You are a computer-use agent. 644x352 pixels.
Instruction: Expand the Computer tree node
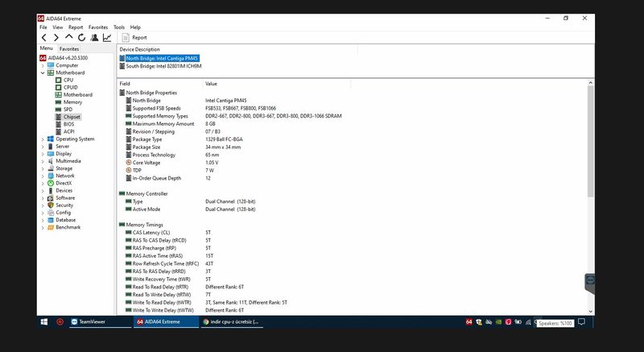(43, 65)
